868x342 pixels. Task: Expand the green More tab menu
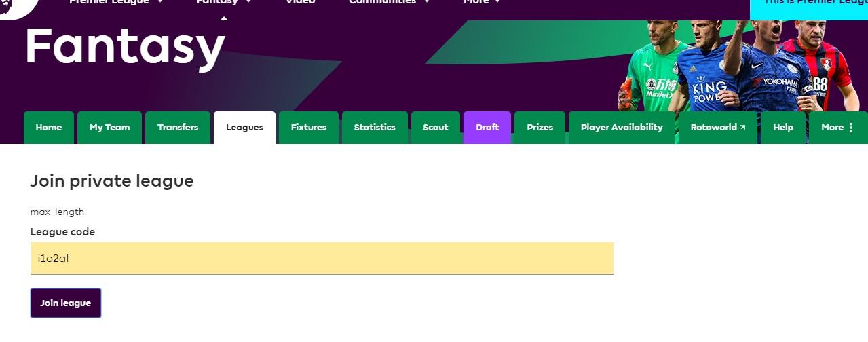[838, 128]
